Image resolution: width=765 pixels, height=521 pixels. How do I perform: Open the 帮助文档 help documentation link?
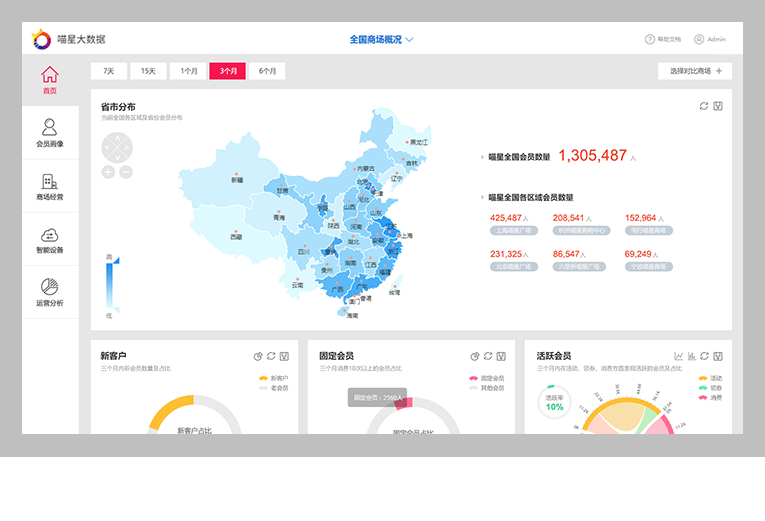(663, 40)
